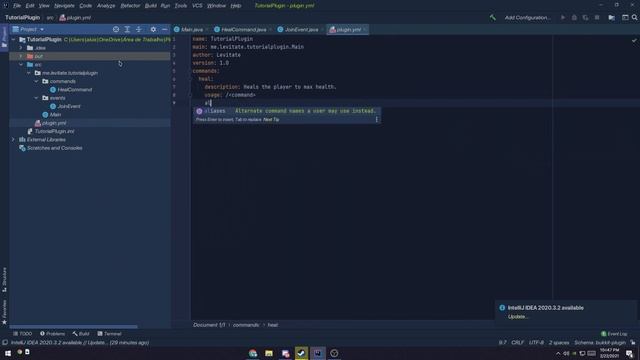Switch to the Main.java tab

189,29
